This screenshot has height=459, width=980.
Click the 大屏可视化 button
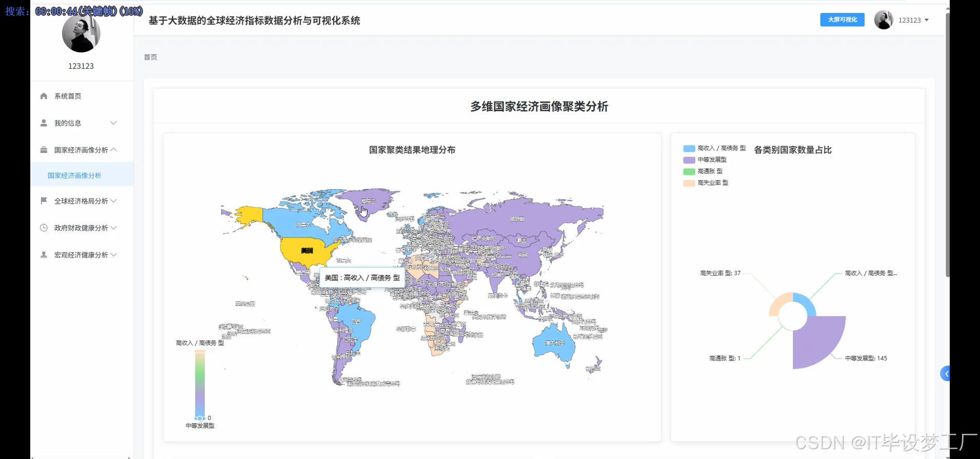(842, 20)
